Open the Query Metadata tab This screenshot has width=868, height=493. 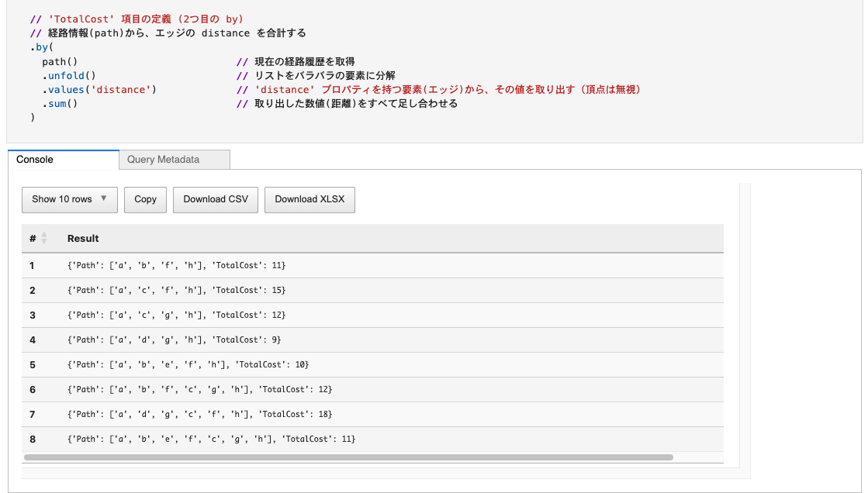click(175, 160)
